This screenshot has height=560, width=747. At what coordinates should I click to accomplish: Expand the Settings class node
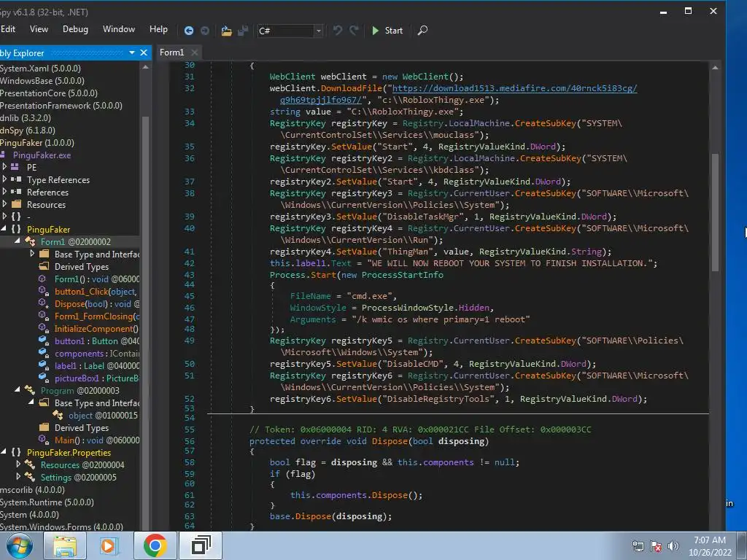(x=18, y=477)
